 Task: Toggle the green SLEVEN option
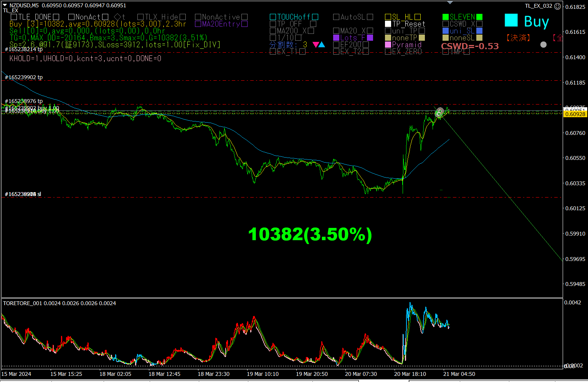coord(462,17)
